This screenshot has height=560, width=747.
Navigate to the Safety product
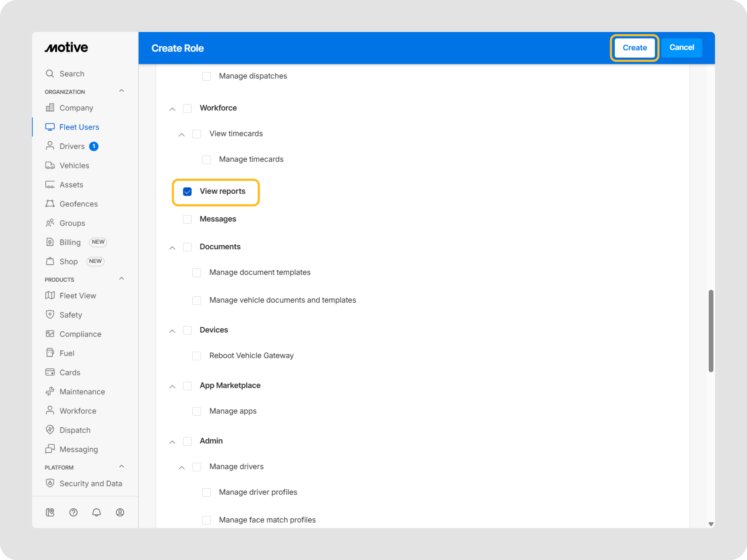coord(71,315)
